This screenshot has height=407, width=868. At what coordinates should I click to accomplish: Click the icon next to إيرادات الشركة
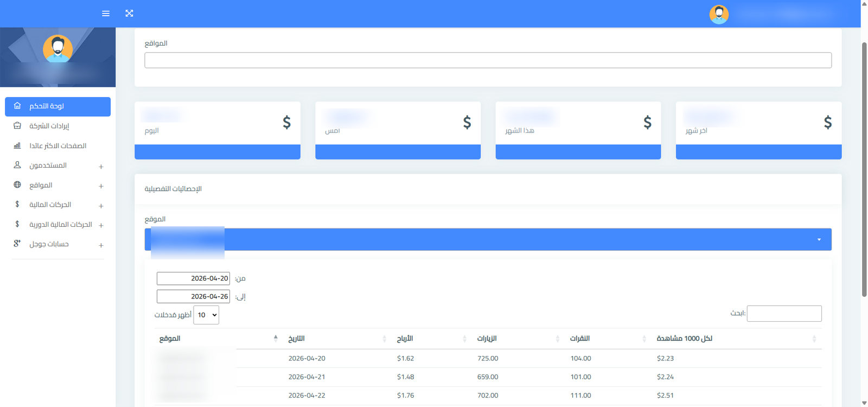tap(17, 126)
